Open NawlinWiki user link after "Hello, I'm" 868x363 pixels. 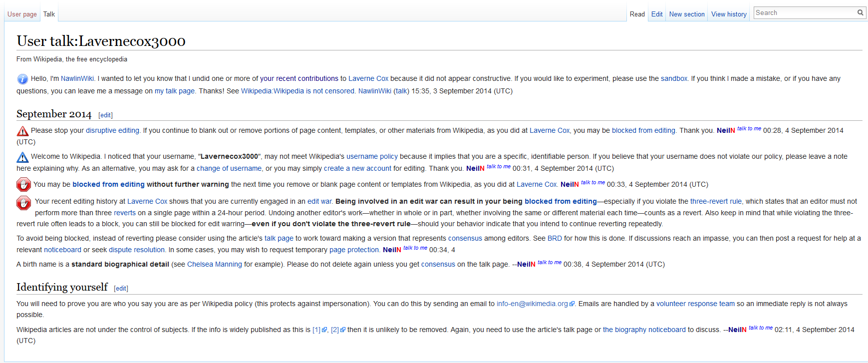coord(77,78)
